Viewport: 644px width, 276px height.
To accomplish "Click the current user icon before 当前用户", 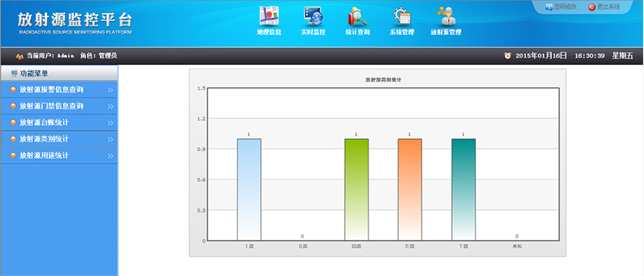I will (x=19, y=56).
